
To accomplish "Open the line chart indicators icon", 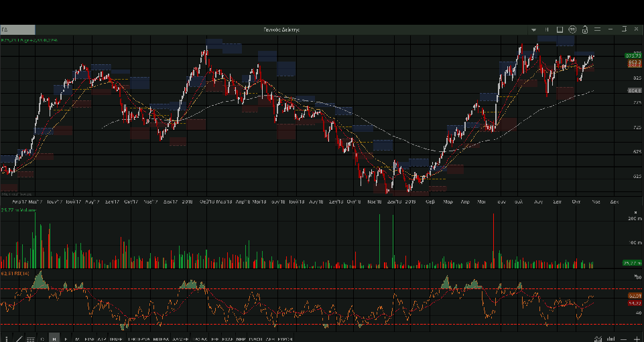I will coord(597,339).
